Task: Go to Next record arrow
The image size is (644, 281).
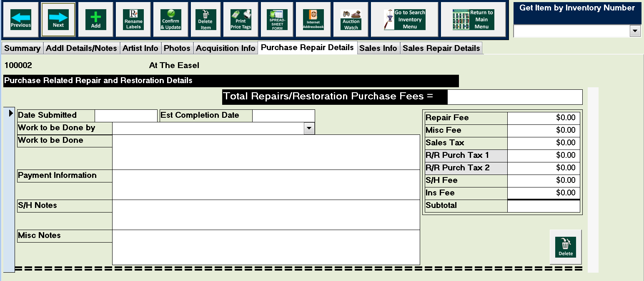Action: [58, 20]
